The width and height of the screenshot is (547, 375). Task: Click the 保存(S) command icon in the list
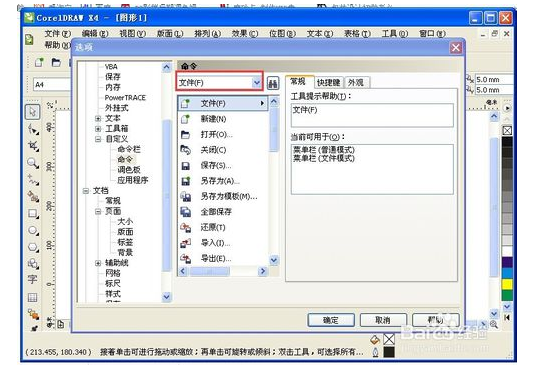click(186, 166)
